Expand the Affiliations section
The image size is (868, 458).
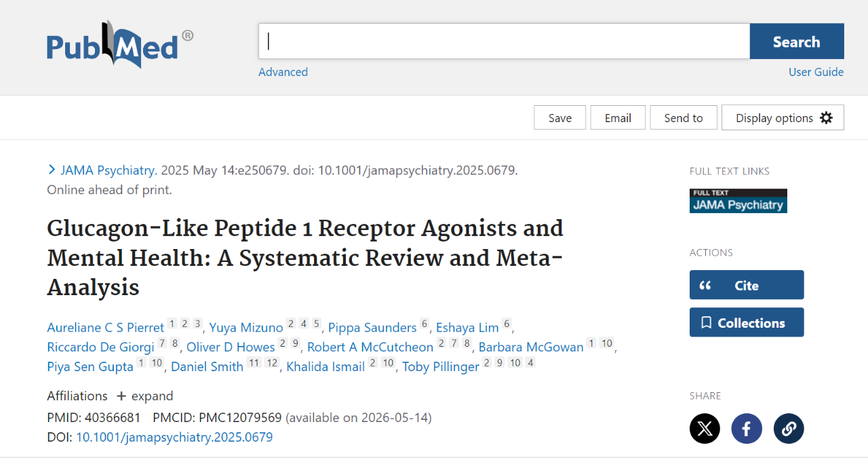(x=144, y=396)
